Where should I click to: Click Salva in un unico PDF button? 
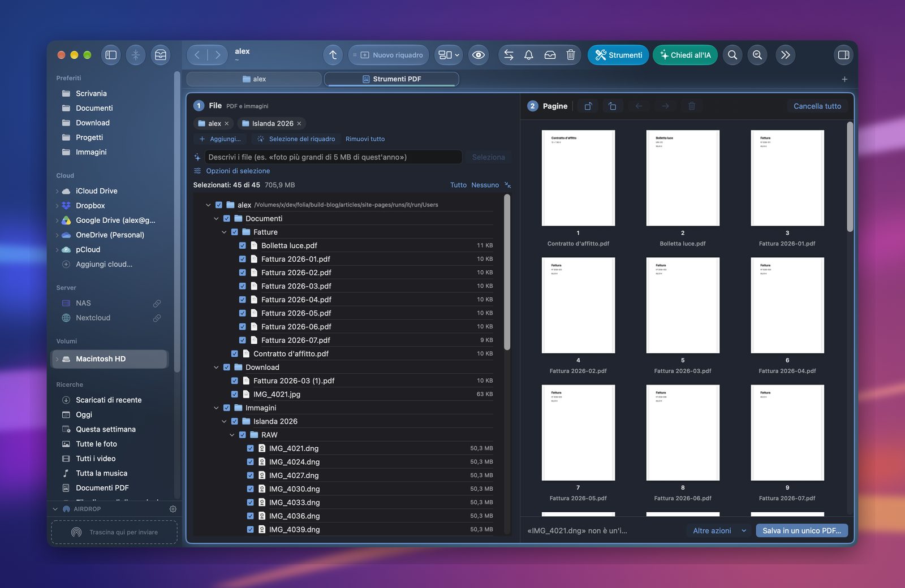click(801, 530)
